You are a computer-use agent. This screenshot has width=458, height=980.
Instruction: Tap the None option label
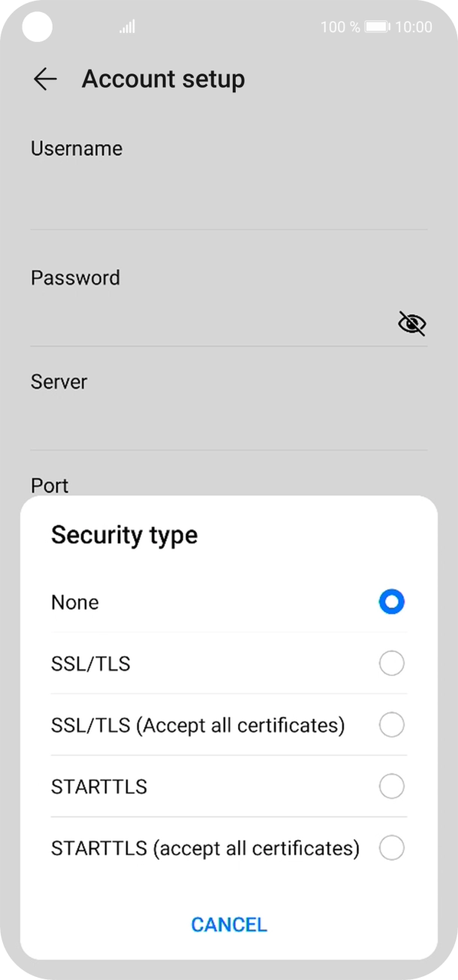click(75, 603)
